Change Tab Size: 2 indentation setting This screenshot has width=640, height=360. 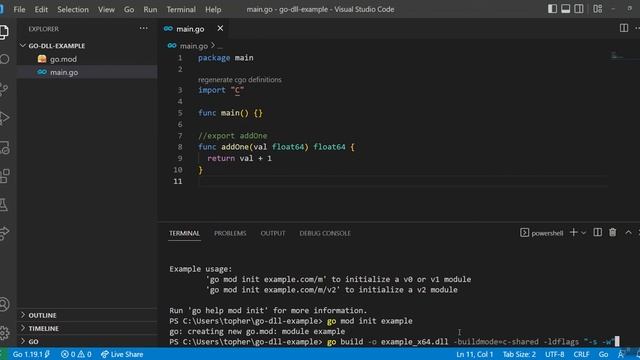[x=519, y=354]
